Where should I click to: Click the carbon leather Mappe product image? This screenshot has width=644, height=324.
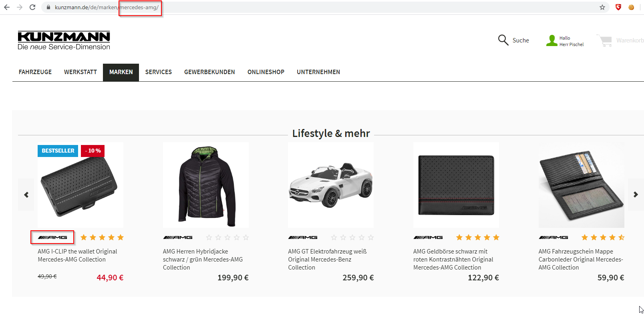click(582, 185)
